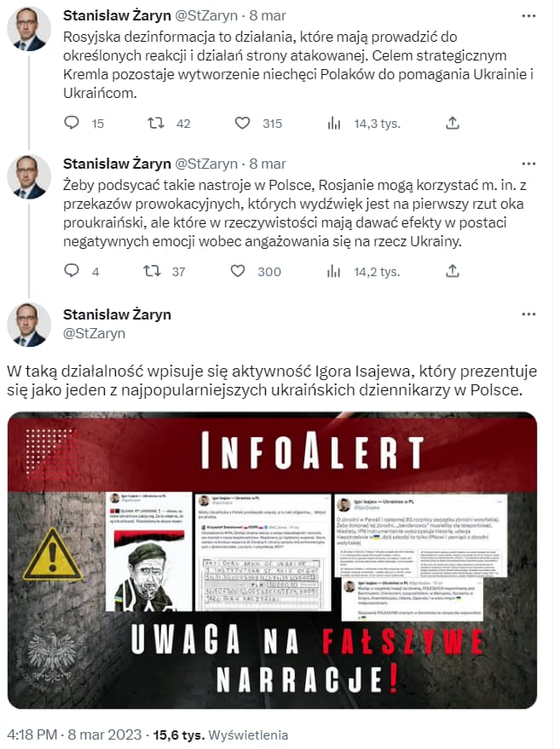View analytics showing 14,2 tys. views
560x749 pixels.
point(363,272)
